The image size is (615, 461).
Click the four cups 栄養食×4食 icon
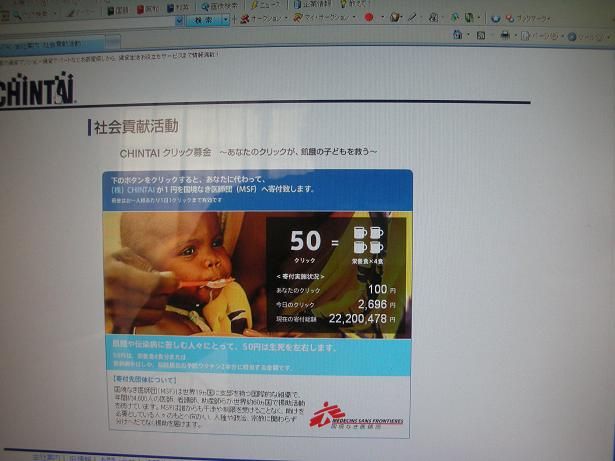click(x=368, y=245)
